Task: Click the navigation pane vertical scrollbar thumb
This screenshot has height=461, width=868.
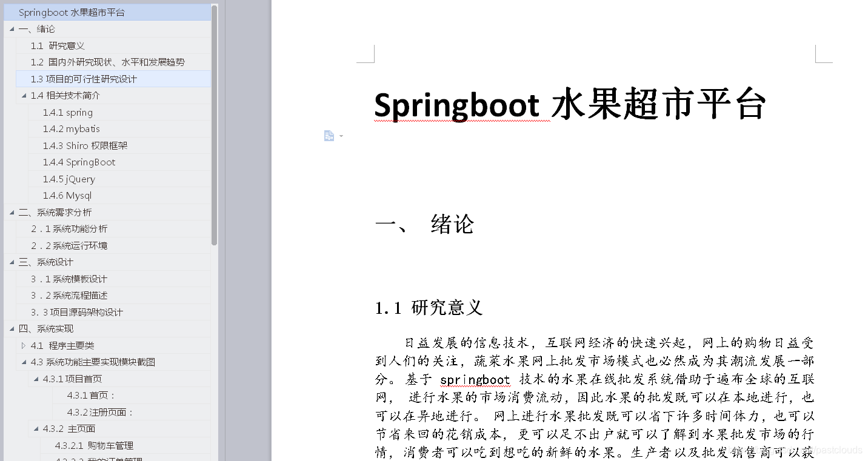Action: (x=215, y=125)
